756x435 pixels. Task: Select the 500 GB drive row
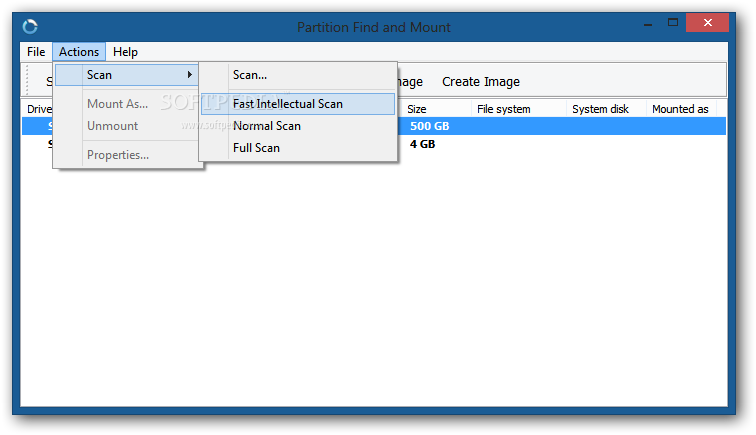[x=374, y=126]
